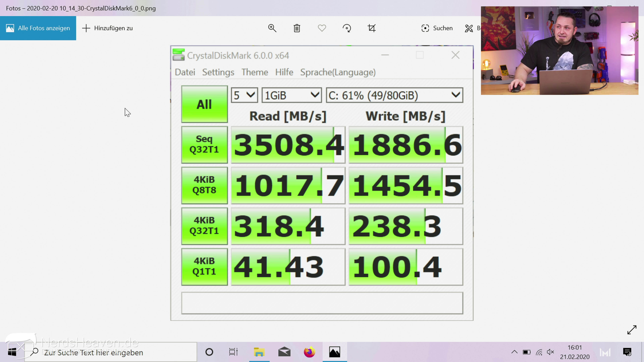Open the edit and create brush icon
644x362 pixels.
[469, 28]
